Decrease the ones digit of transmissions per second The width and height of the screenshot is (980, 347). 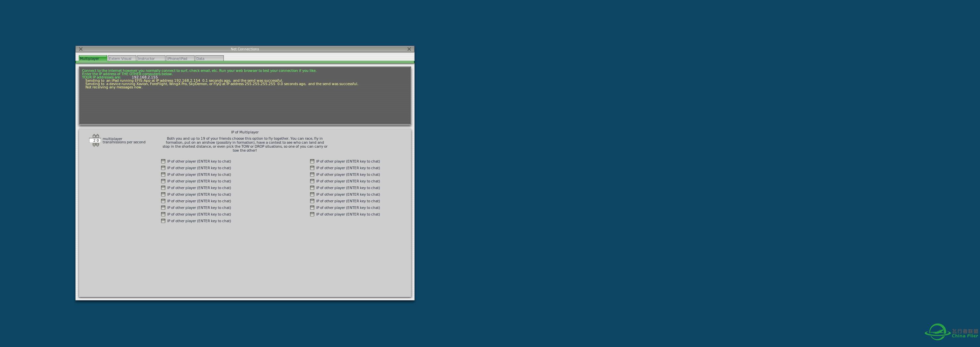pyautogui.click(x=97, y=145)
